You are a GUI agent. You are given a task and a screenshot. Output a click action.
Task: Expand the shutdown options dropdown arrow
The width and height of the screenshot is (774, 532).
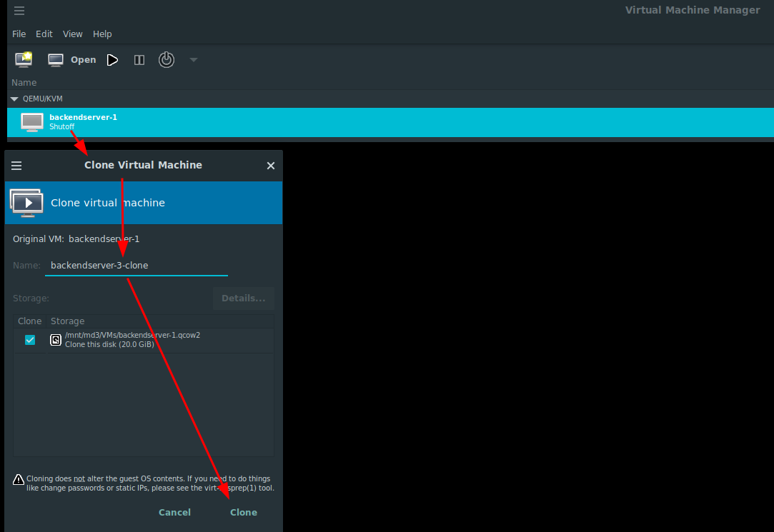[194, 60]
